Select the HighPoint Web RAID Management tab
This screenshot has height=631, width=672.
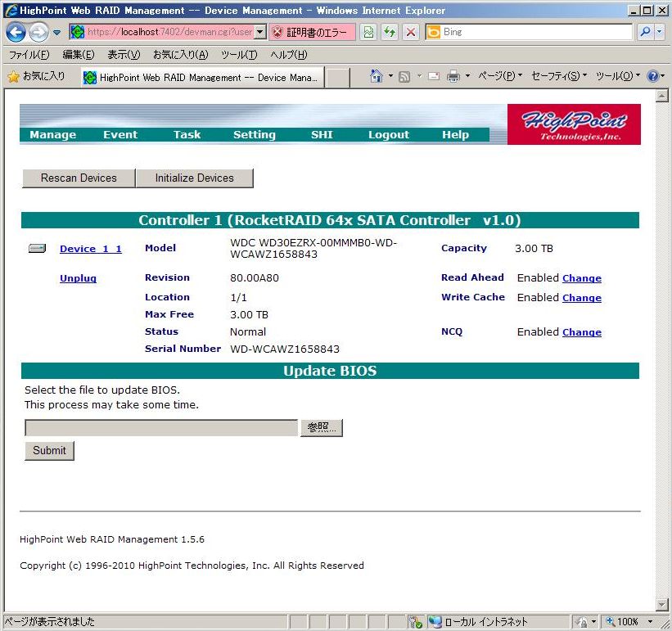[x=202, y=78]
